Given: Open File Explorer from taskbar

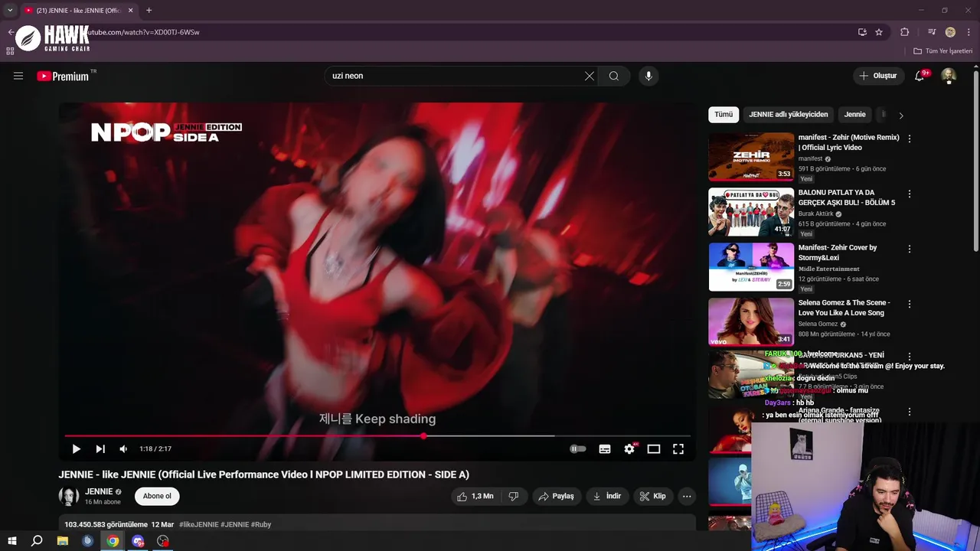Looking at the screenshot, I should (63, 541).
